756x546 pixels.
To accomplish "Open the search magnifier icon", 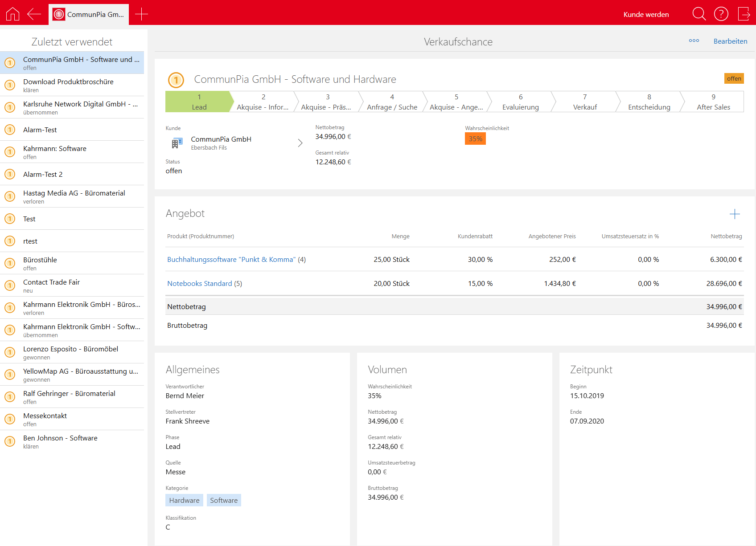I will point(699,14).
